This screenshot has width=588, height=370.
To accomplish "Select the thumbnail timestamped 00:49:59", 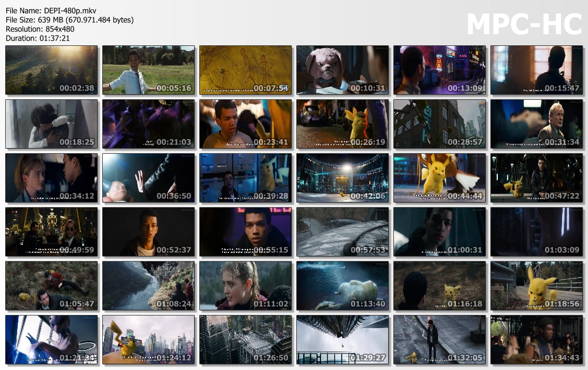I will [51, 232].
